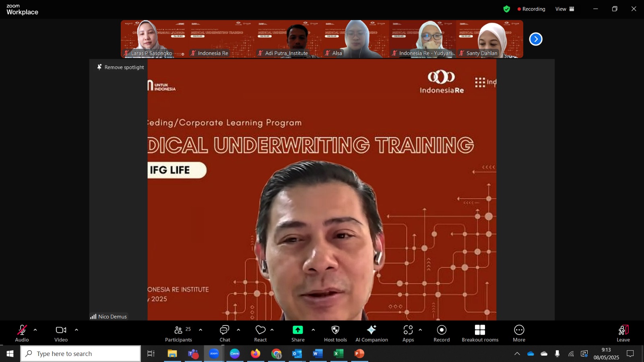Image resolution: width=644 pixels, height=362 pixels.
Task: Launch AI Companion
Action: coord(372,333)
